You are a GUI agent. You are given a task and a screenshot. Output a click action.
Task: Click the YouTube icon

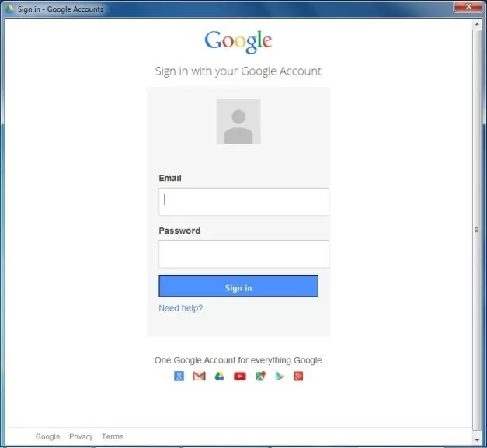pyautogui.click(x=240, y=377)
